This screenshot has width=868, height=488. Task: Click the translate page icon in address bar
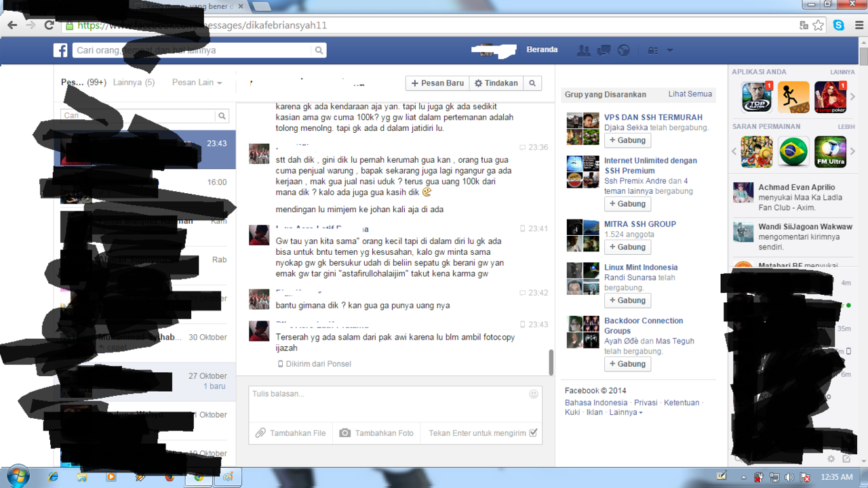(x=804, y=25)
